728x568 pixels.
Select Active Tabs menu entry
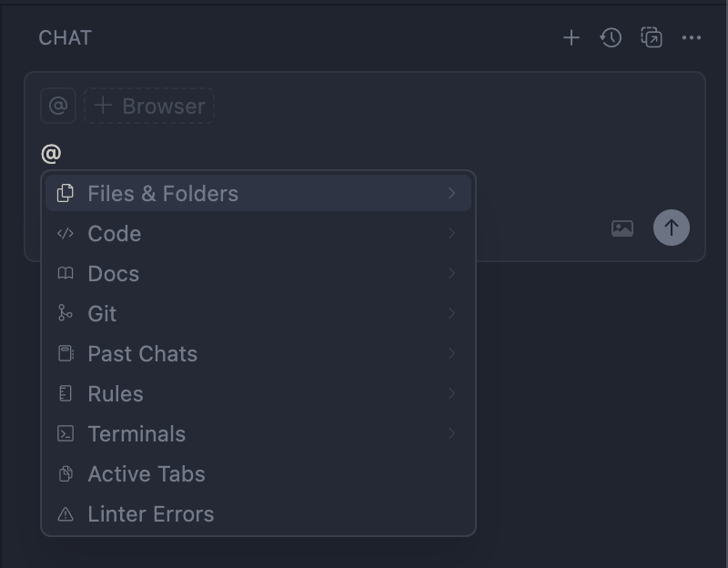click(147, 473)
